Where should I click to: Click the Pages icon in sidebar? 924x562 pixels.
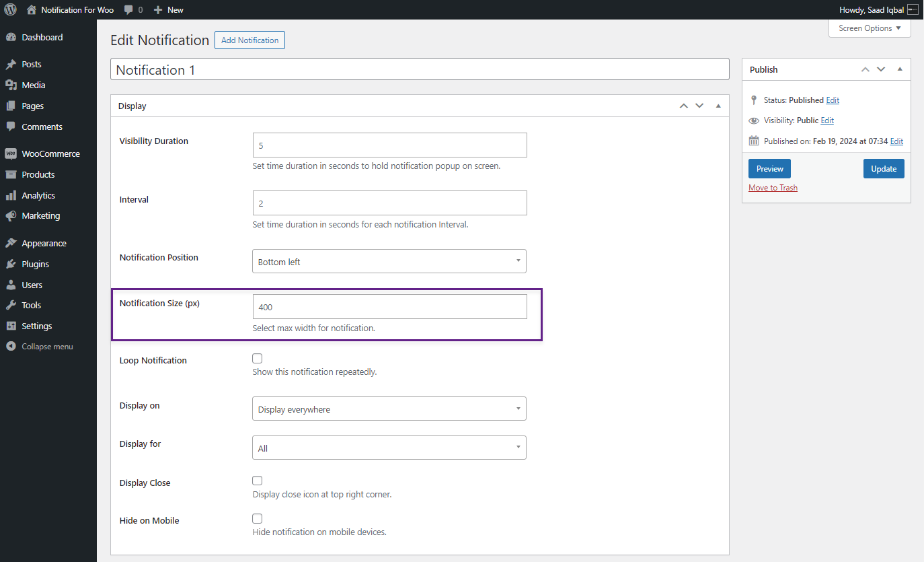tap(11, 106)
